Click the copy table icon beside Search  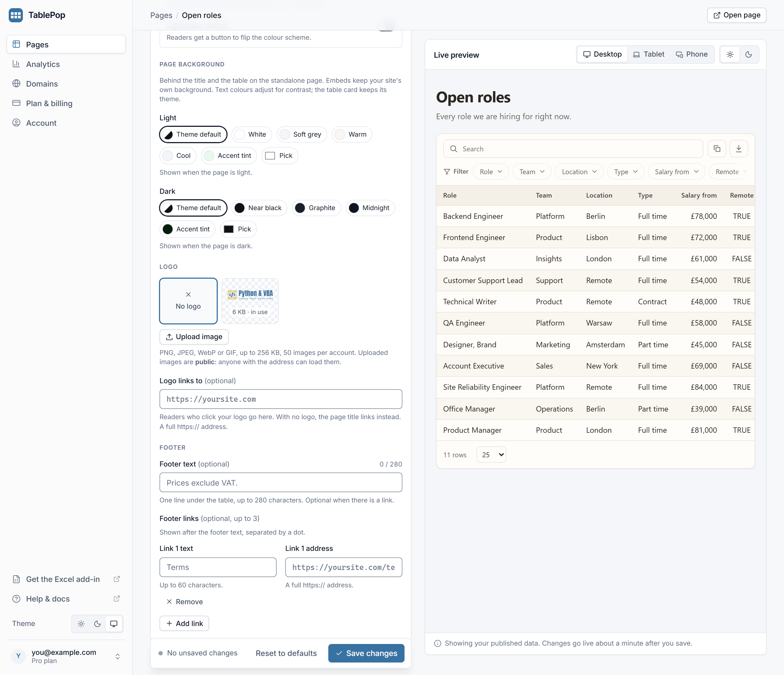(717, 149)
